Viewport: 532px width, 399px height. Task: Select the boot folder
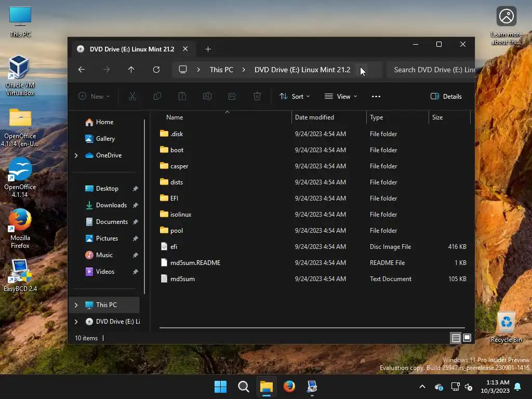pyautogui.click(x=314, y=150)
